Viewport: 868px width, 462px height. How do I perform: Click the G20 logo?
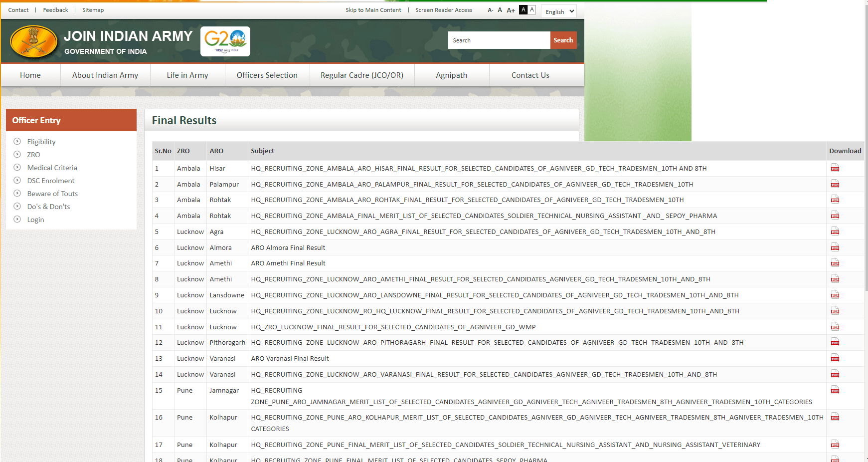(x=225, y=41)
